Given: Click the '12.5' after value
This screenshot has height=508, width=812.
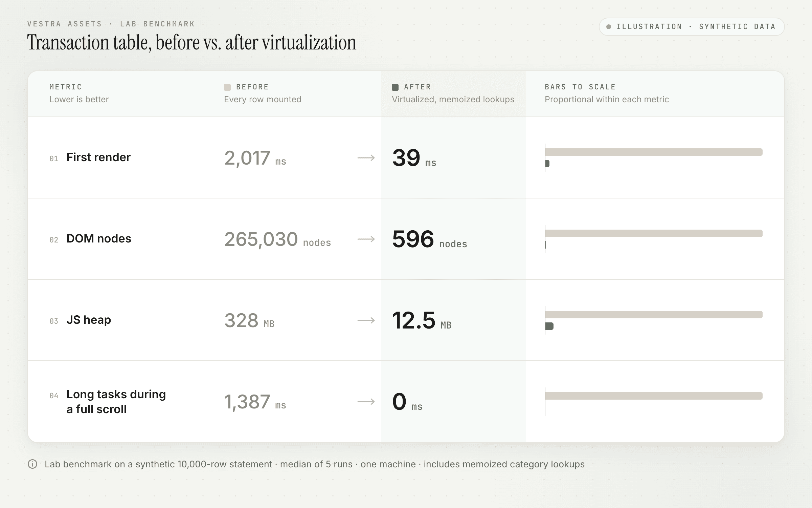Looking at the screenshot, I should click(x=414, y=320).
